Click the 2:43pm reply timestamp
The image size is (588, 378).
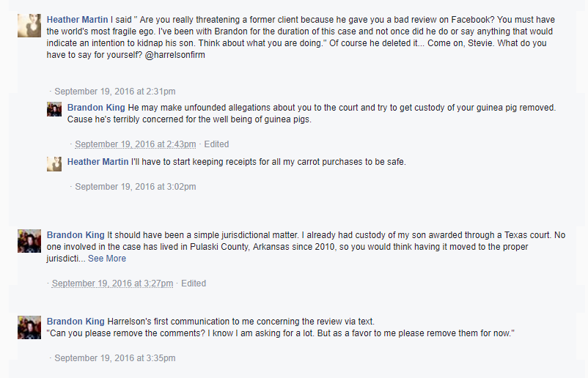[136, 144]
